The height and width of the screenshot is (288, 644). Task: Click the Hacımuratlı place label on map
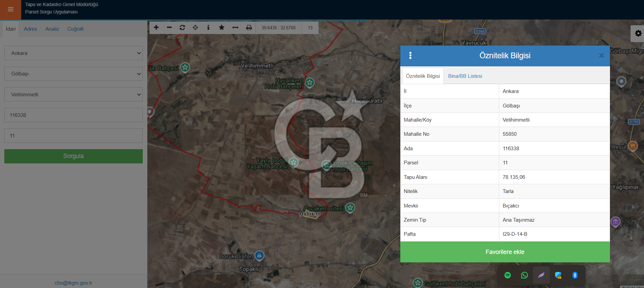point(367,101)
